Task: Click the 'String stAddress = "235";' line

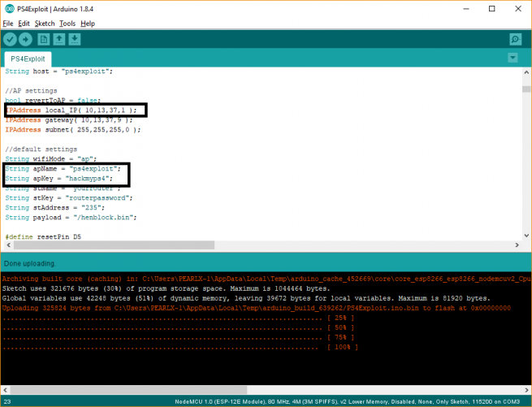Action: tap(55, 208)
